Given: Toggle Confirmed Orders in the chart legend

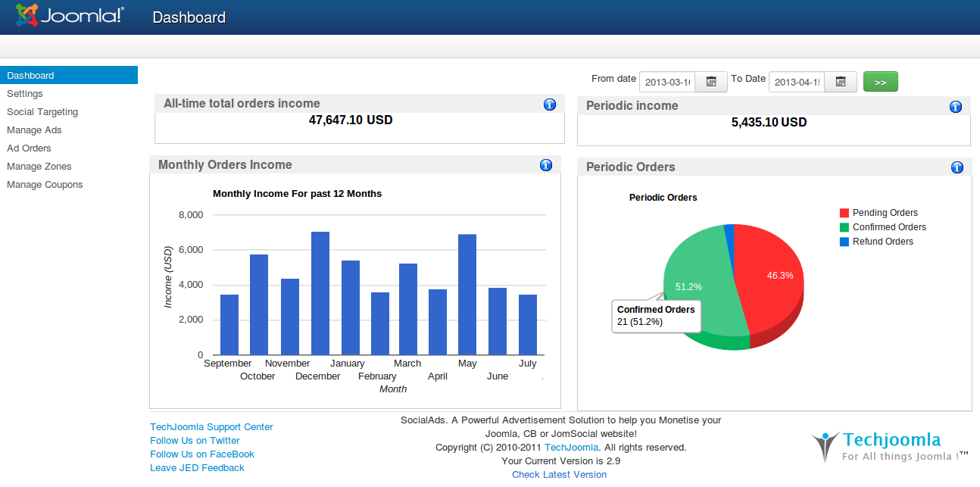Looking at the screenshot, I should [888, 227].
